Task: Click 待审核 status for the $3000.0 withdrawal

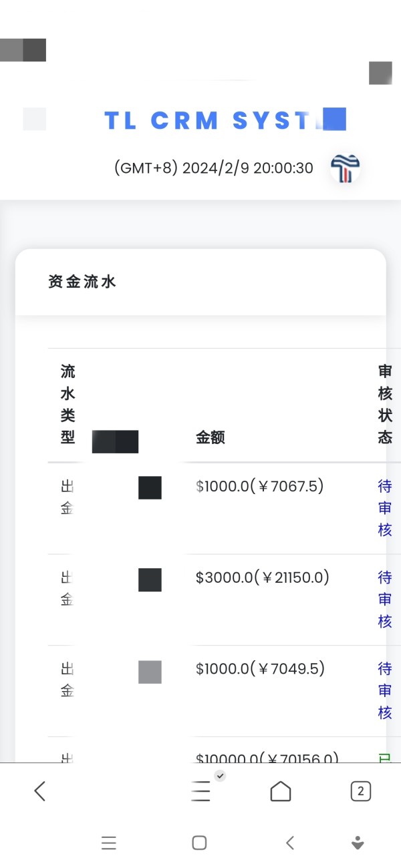Action: [385, 599]
